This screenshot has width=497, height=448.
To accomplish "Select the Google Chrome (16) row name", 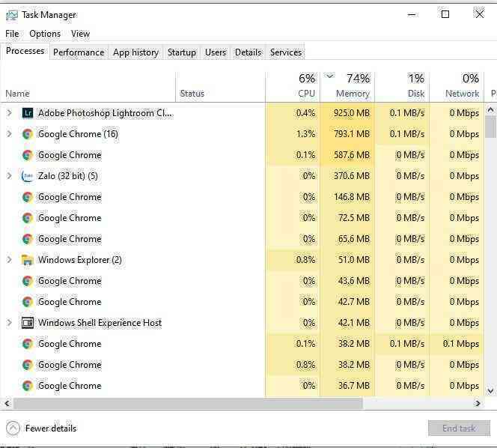I will 78,134.
